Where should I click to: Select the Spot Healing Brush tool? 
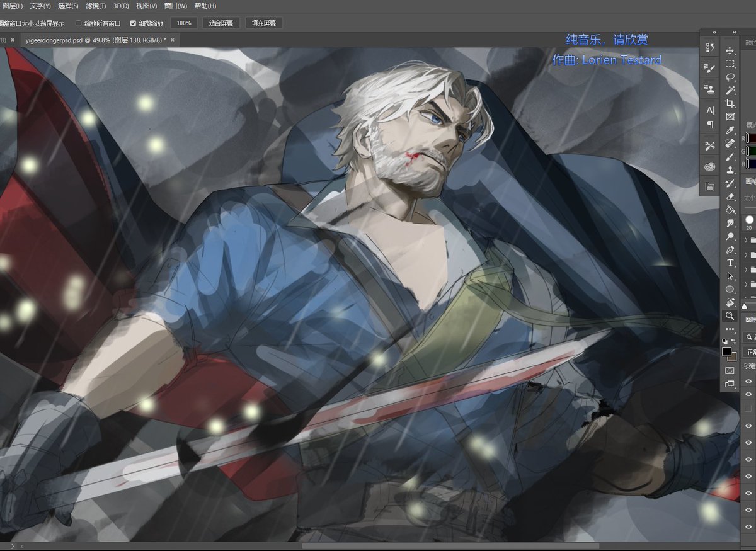click(730, 144)
